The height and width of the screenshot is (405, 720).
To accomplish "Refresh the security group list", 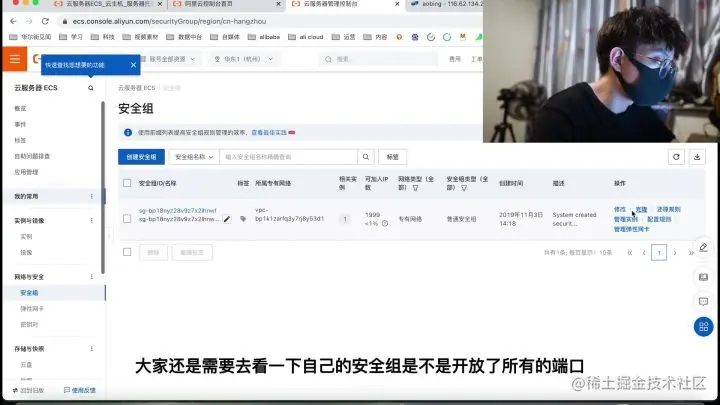I will pyautogui.click(x=676, y=157).
